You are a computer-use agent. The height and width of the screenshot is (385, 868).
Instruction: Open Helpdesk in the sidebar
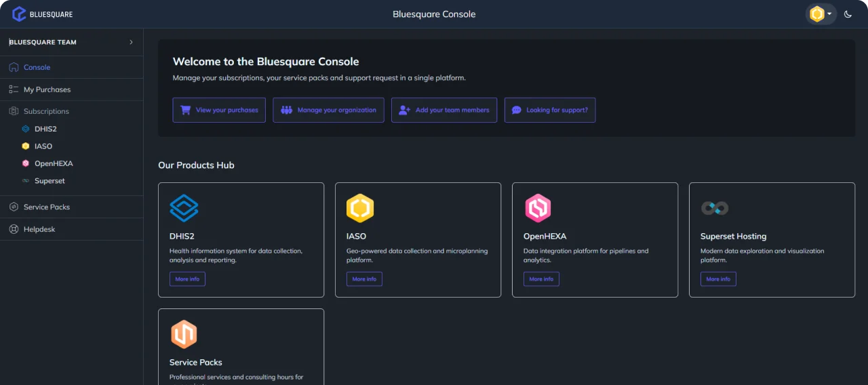71,229
